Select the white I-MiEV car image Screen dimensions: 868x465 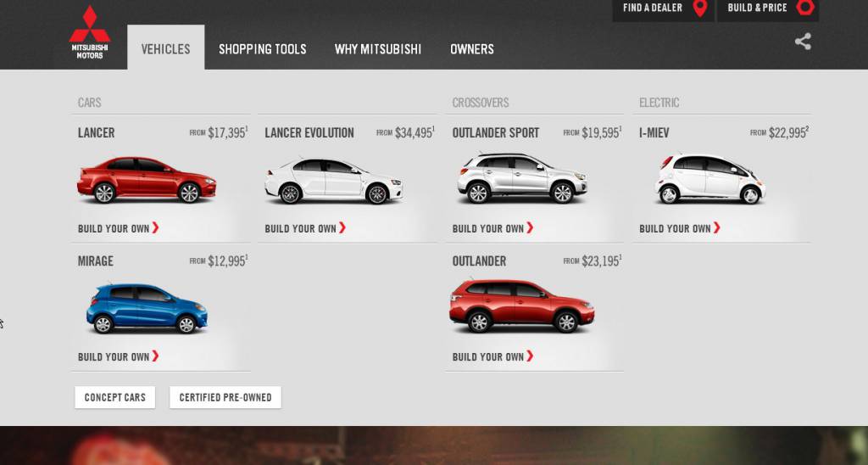point(709,179)
